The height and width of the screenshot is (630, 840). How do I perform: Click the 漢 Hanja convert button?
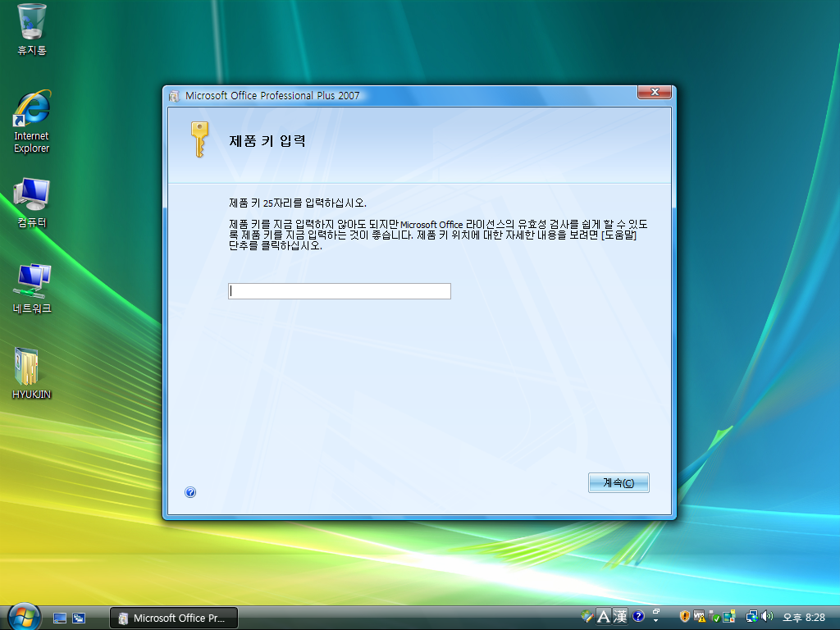tap(620, 617)
